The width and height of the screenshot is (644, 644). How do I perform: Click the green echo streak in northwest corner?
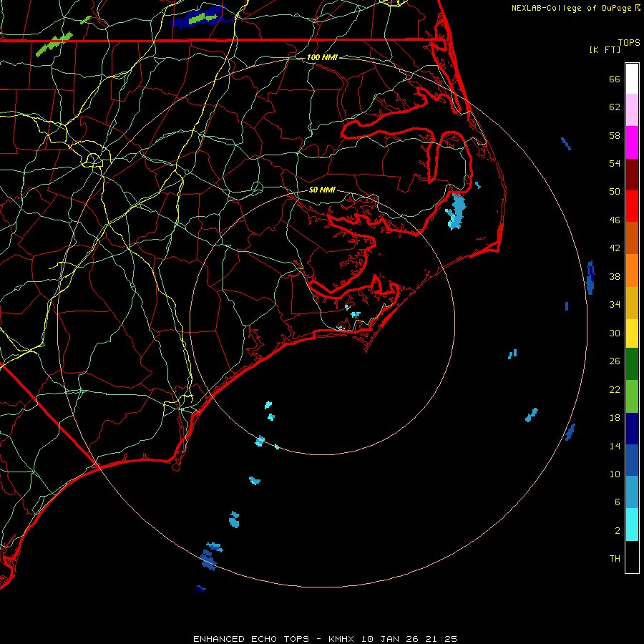[54, 44]
